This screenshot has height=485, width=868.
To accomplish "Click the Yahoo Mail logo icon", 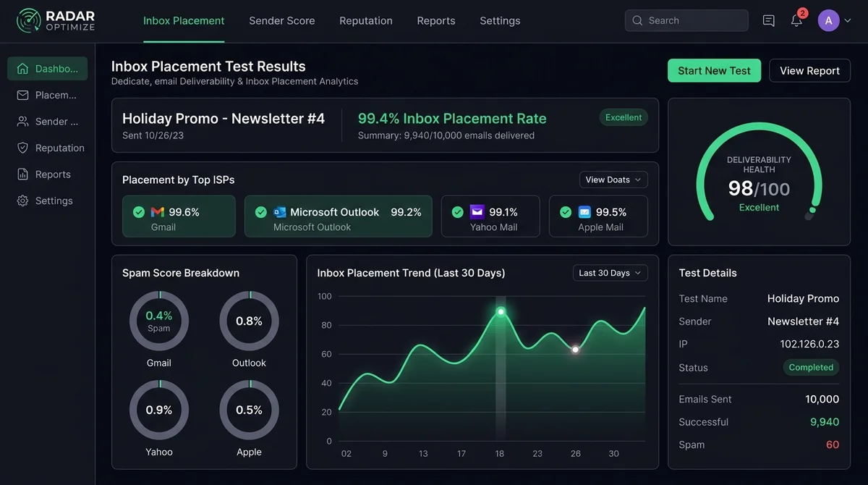I will pos(477,212).
